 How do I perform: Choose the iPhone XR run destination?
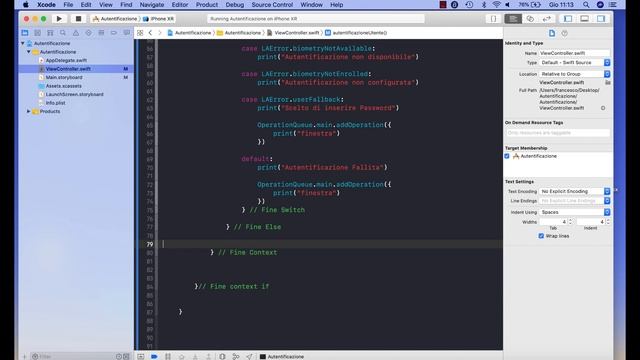click(x=158, y=19)
